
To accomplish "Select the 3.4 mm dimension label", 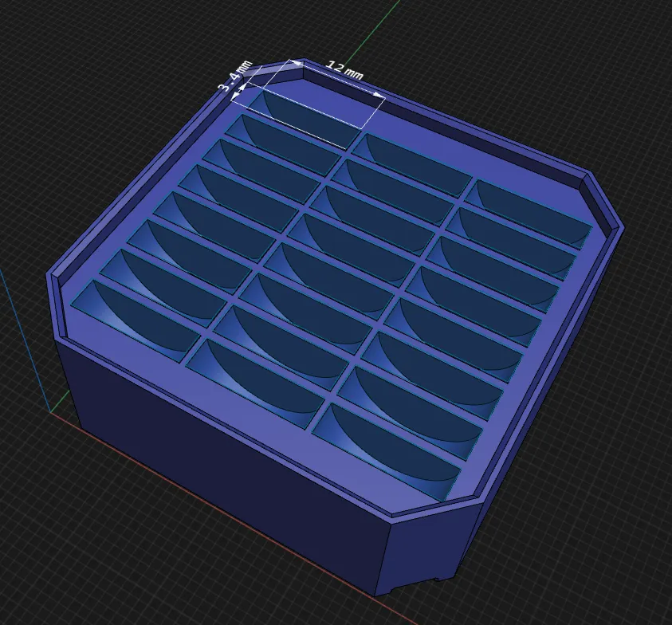I will pyautogui.click(x=236, y=77).
